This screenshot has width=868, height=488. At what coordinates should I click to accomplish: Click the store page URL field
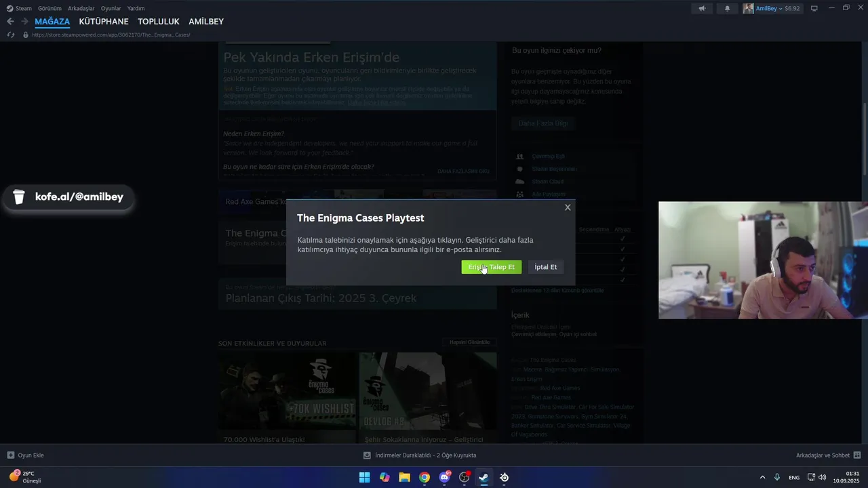(111, 35)
